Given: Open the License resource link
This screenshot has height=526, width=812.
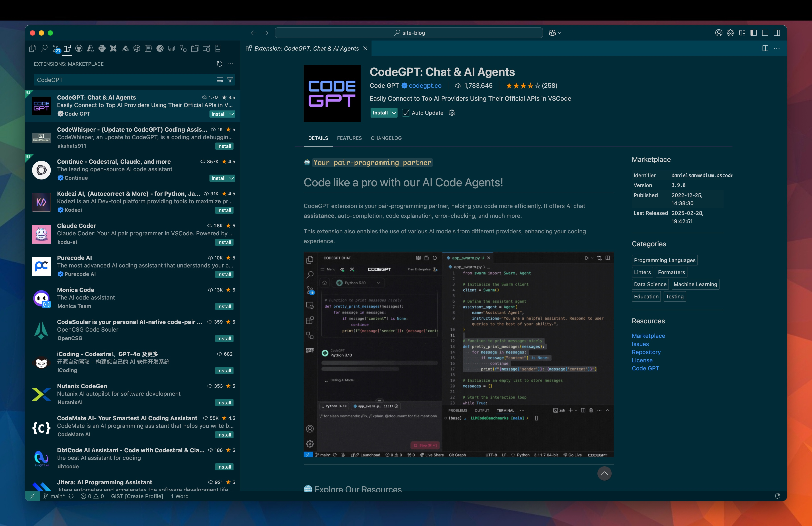Looking at the screenshot, I should pos(642,360).
